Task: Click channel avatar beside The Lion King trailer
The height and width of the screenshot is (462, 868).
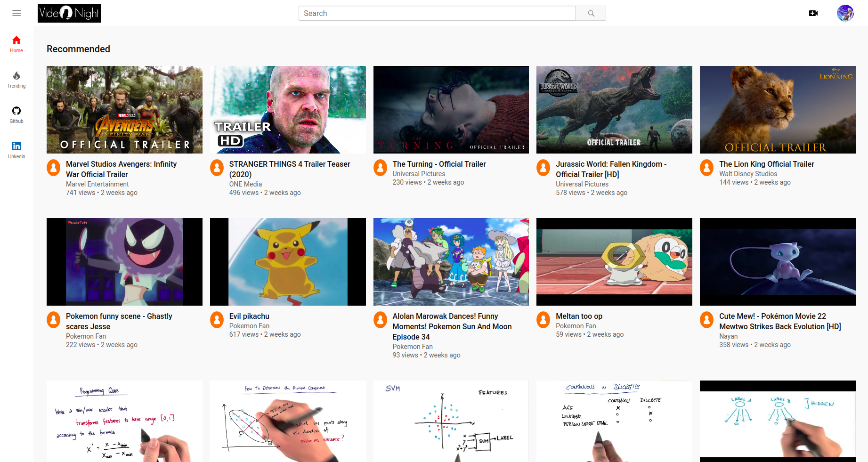Action: (x=707, y=168)
